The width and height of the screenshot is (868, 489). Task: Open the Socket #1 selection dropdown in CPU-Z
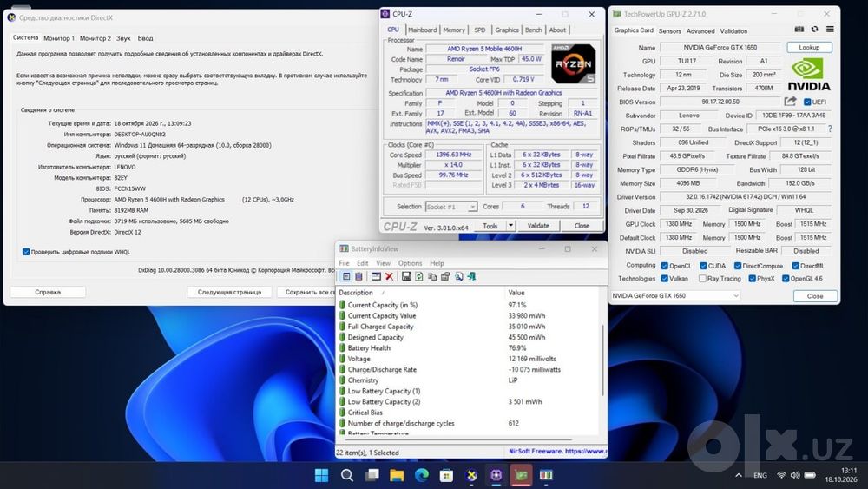(472, 207)
